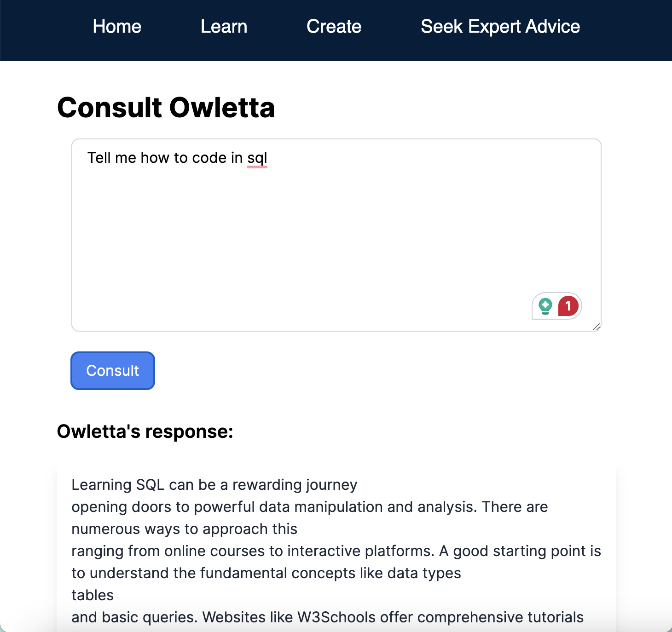Go to the Home page
The width and height of the screenshot is (672, 632).
point(117,27)
